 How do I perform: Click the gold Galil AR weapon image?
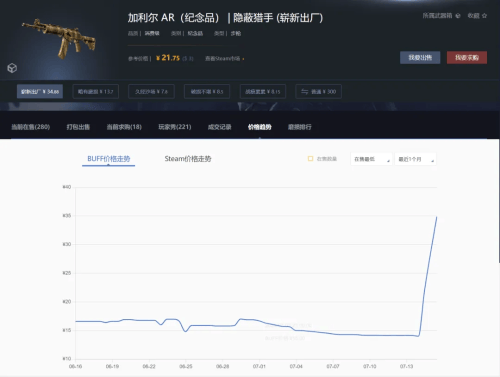59,39
